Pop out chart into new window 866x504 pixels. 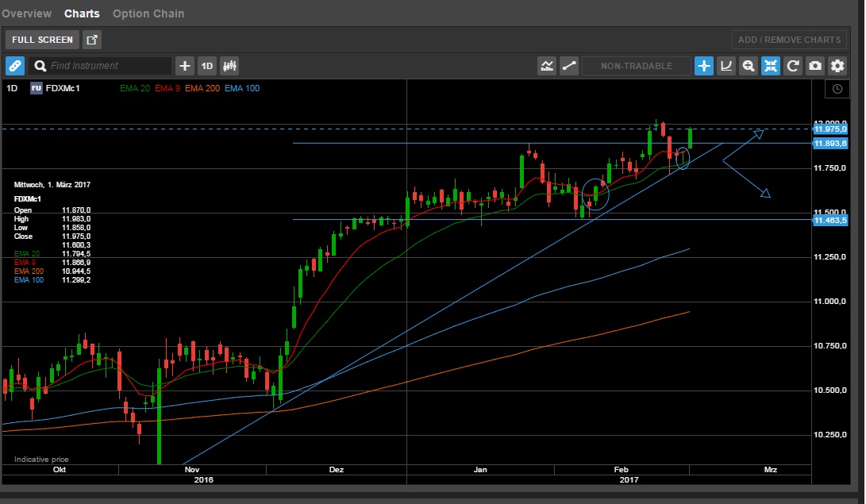(92, 40)
